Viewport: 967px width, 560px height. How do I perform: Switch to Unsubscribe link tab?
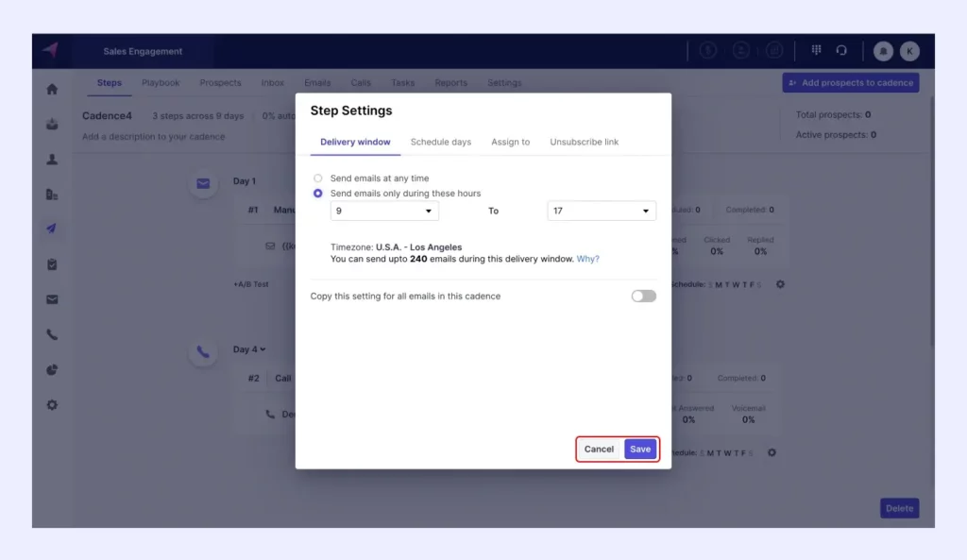point(584,142)
